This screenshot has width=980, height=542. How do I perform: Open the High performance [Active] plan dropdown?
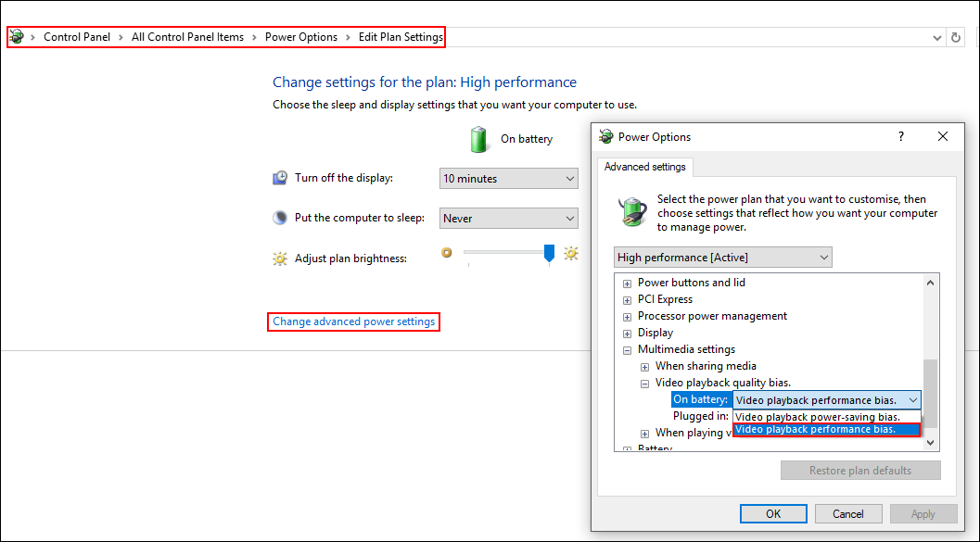click(x=723, y=258)
